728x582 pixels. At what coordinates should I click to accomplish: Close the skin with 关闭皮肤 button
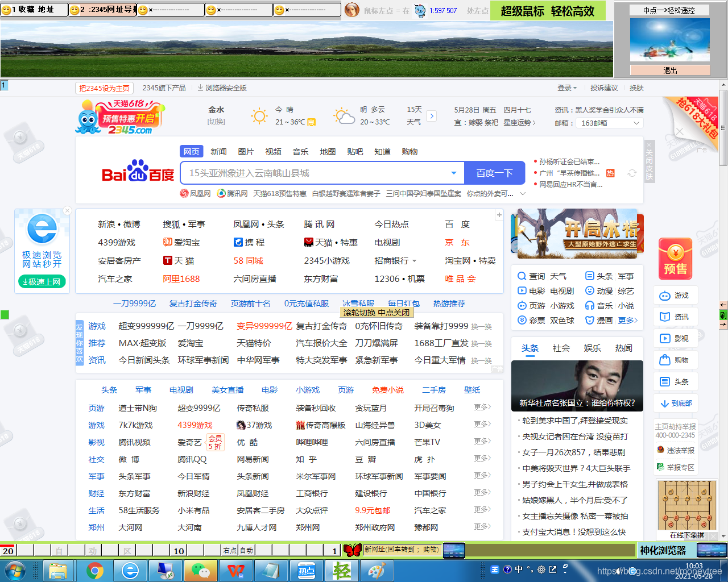coord(650,161)
